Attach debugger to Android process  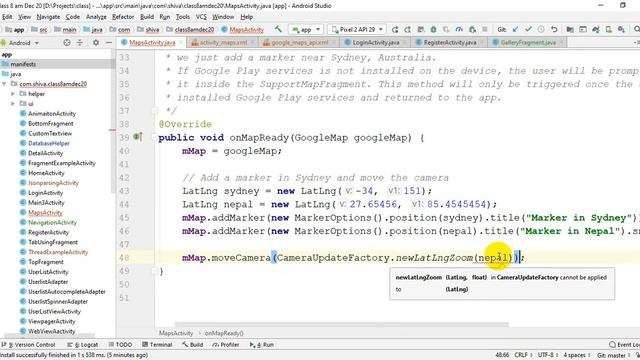click(472, 29)
